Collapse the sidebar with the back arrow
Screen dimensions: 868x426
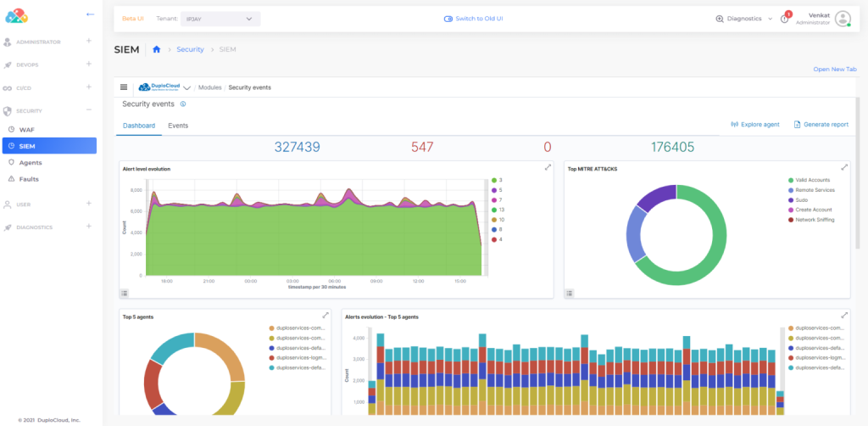(91, 14)
